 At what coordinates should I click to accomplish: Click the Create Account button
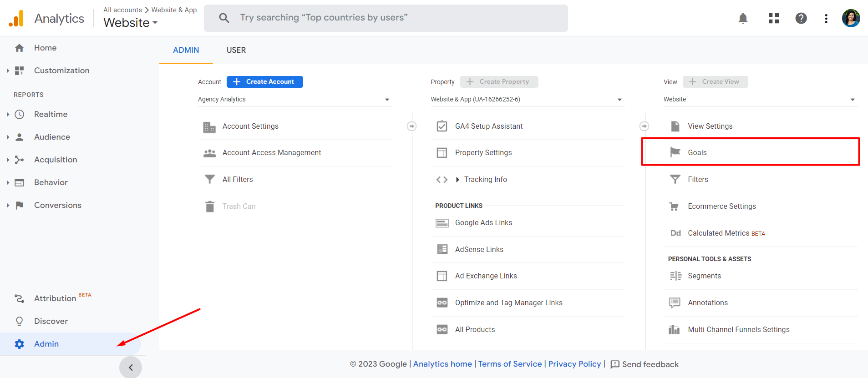click(265, 82)
